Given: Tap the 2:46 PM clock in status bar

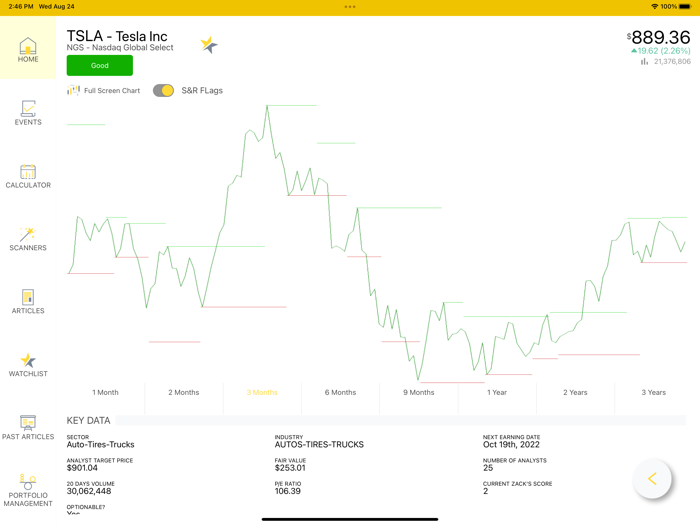Looking at the screenshot, I should point(21,6).
